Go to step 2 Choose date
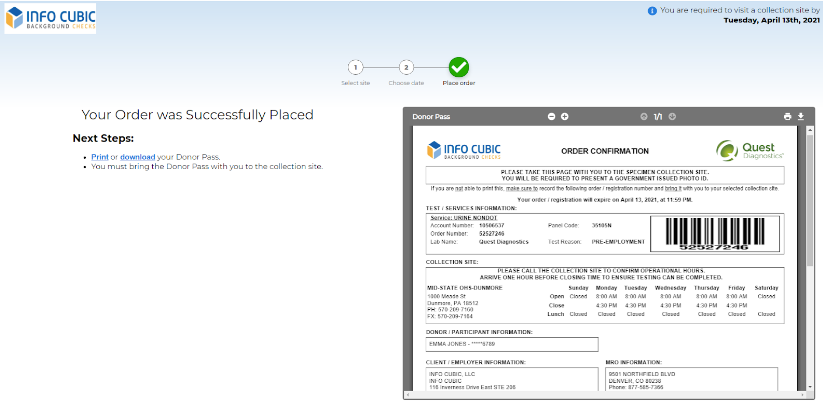The width and height of the screenshot is (823, 404). tap(406, 67)
